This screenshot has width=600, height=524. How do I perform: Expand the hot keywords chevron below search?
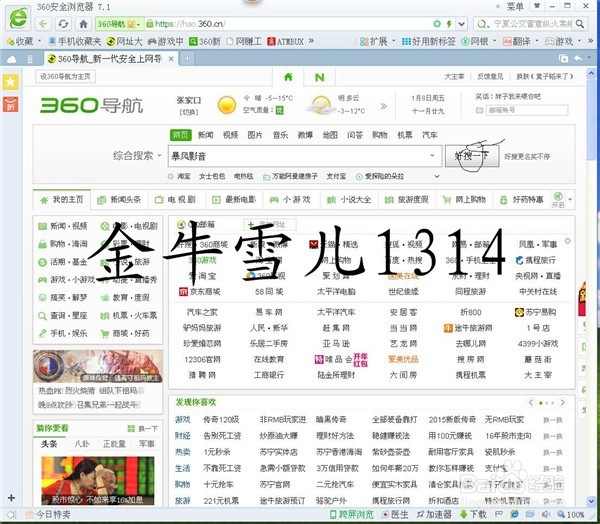[437, 176]
